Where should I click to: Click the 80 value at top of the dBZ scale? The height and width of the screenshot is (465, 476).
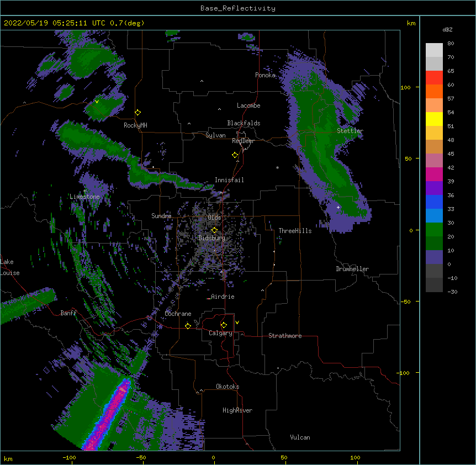point(451,44)
